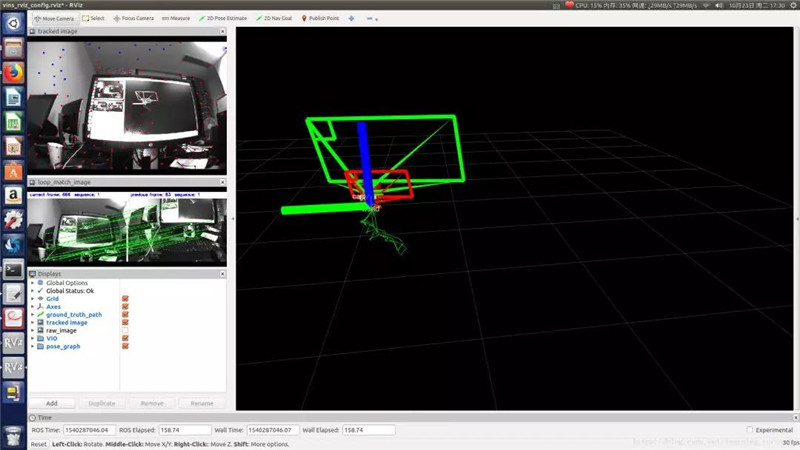The height and width of the screenshot is (450, 800).
Task: Activate the Focus Camera tool
Action: [x=132, y=18]
